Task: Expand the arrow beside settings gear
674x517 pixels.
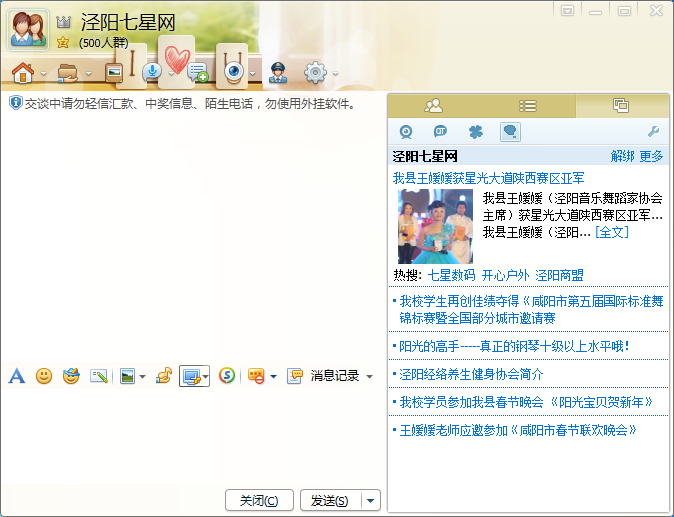Action: [336, 74]
